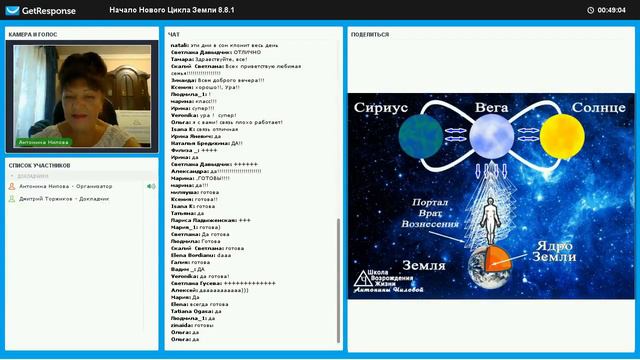
Task: Click the chat panel vertical scrollbar
Action: pos(338,280)
